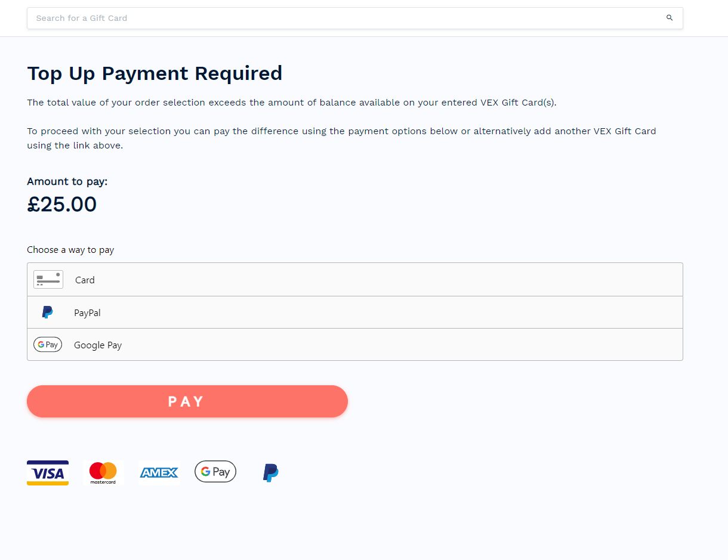Image resolution: width=728 pixels, height=560 pixels.
Task: Click the text about order selection exceeding balance
Action: [291, 103]
